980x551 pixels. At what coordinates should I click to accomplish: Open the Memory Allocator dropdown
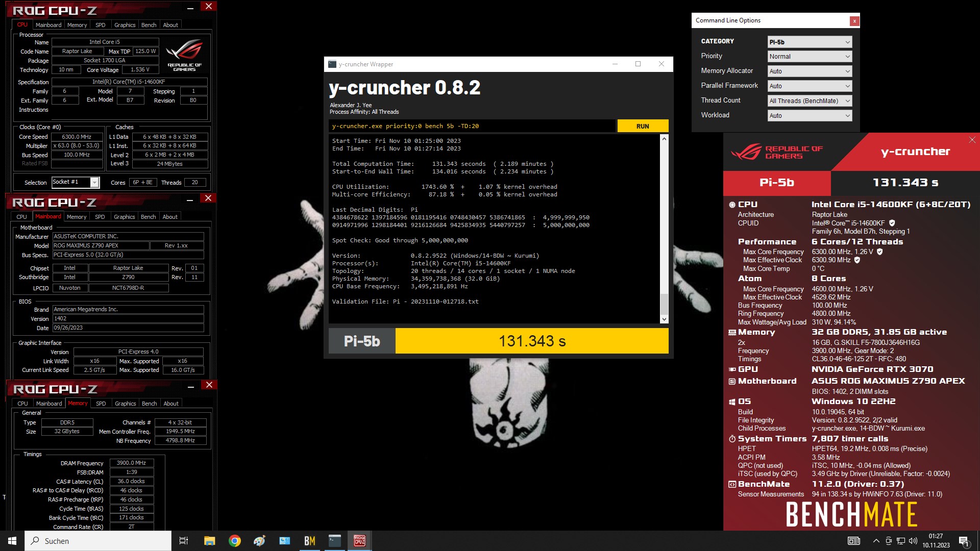pyautogui.click(x=810, y=71)
